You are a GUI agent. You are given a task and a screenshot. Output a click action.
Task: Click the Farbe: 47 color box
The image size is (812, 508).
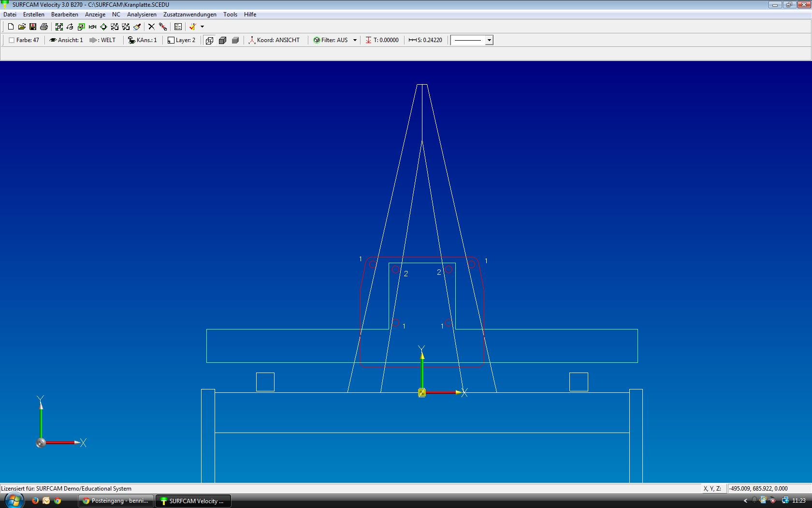click(23, 40)
